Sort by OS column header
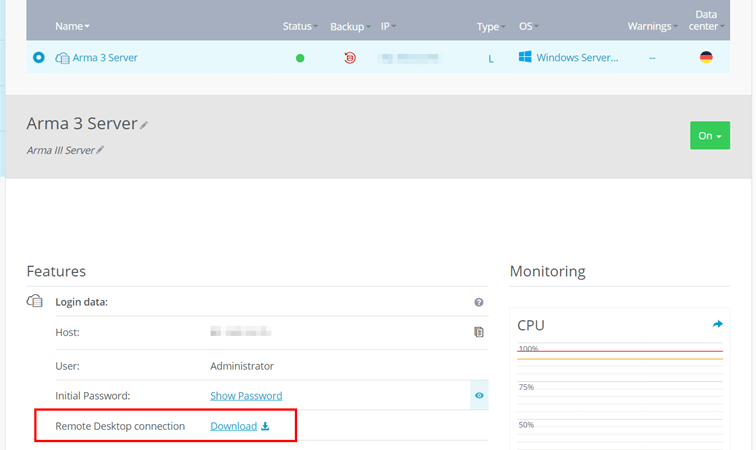The height and width of the screenshot is (450, 756). tap(528, 26)
